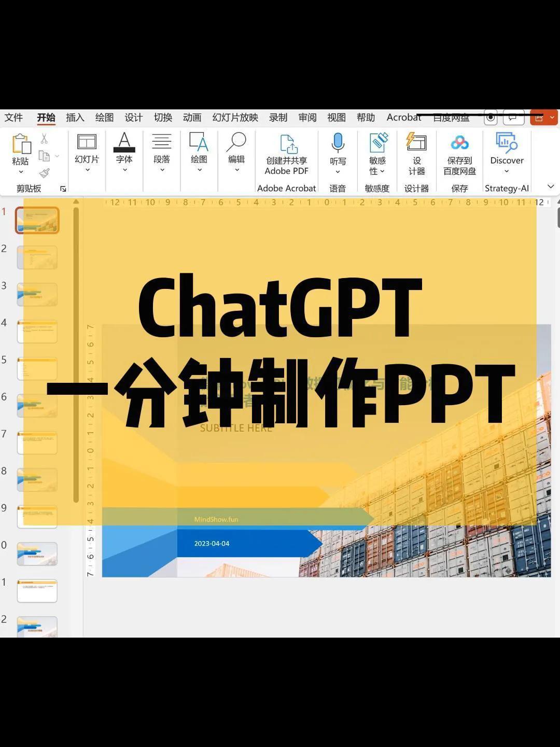
Task: Open the Discover dropdown
Action: (x=507, y=171)
